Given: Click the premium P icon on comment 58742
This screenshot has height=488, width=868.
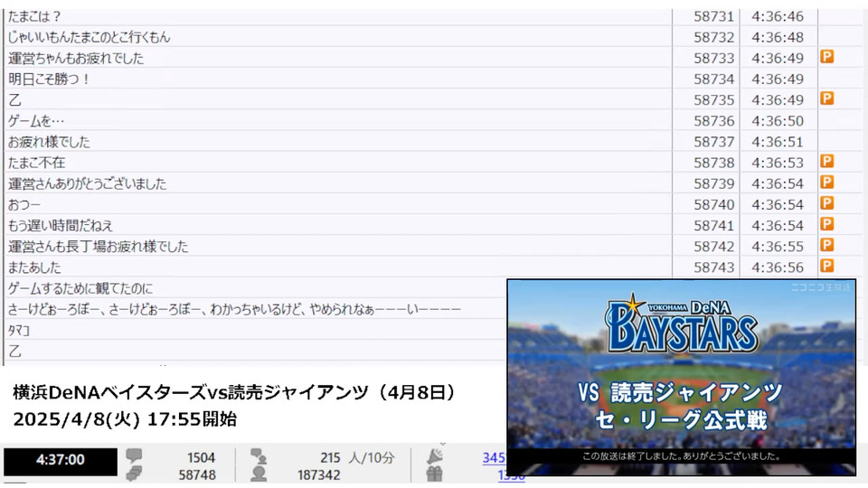Looking at the screenshot, I should [827, 245].
